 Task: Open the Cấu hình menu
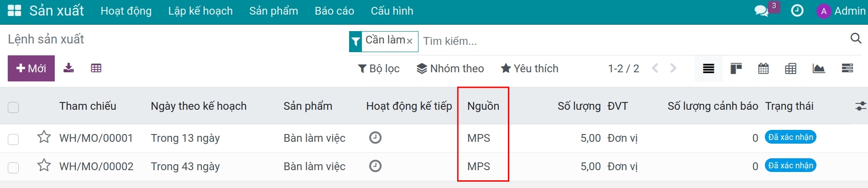(392, 11)
